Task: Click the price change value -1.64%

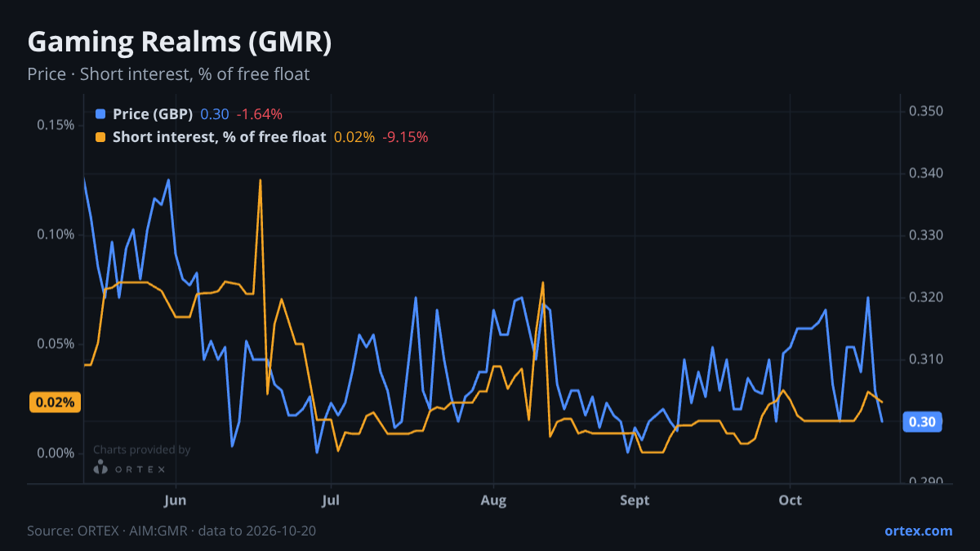Action: (259, 114)
